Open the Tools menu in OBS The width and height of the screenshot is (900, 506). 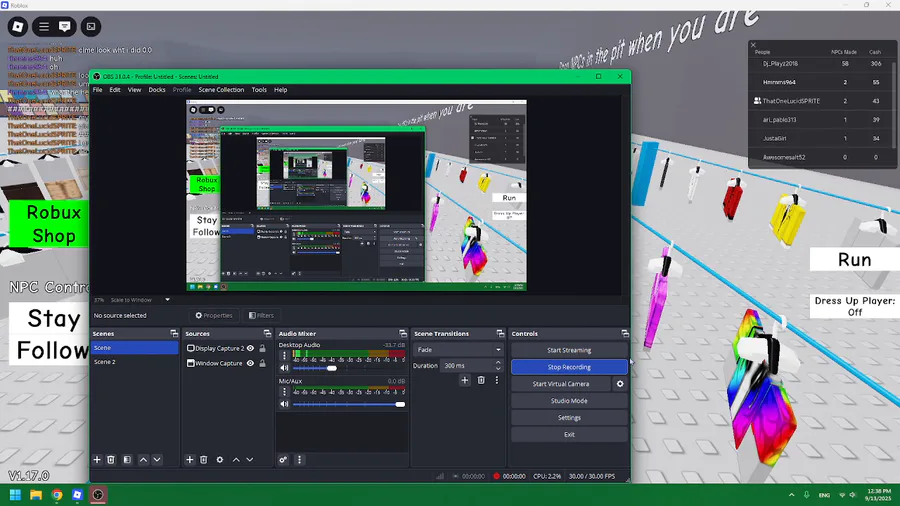tap(259, 89)
